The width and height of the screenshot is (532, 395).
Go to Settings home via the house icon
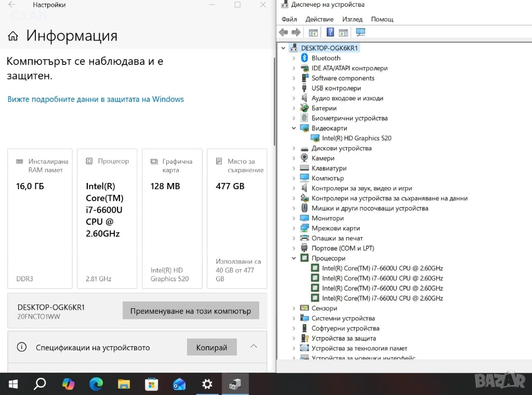point(13,36)
